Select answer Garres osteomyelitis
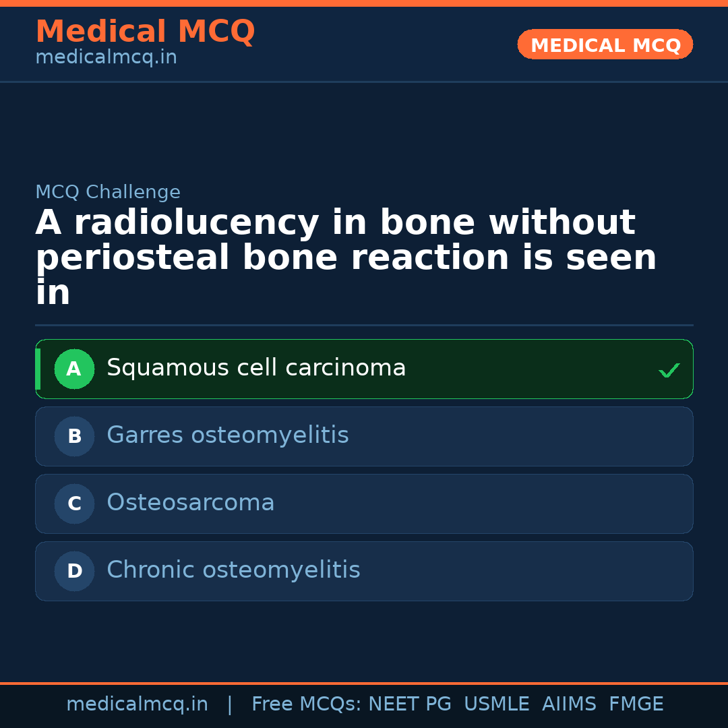The height and width of the screenshot is (728, 728). pos(228,435)
